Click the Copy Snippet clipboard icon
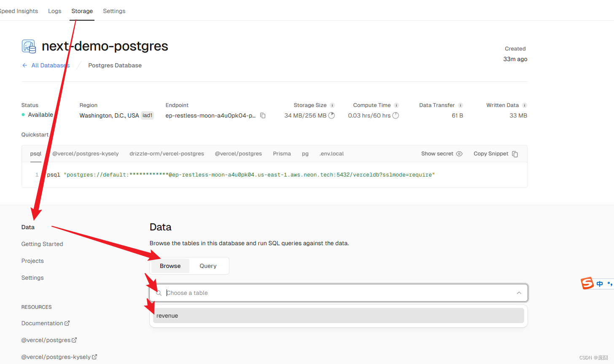This screenshot has width=614, height=364. point(515,154)
